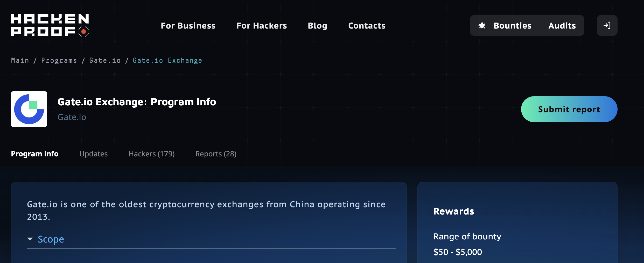
Task: Click the bug icon on Bounties
Action: (482, 25)
